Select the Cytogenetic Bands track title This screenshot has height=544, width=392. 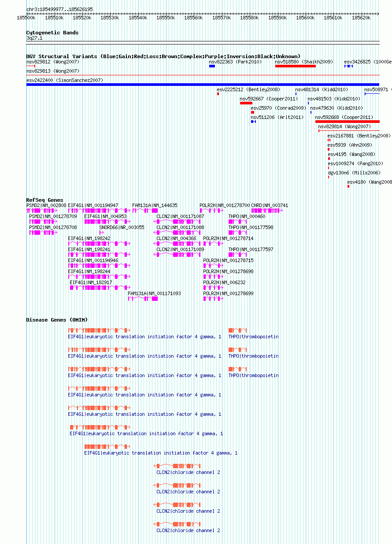click(52, 33)
